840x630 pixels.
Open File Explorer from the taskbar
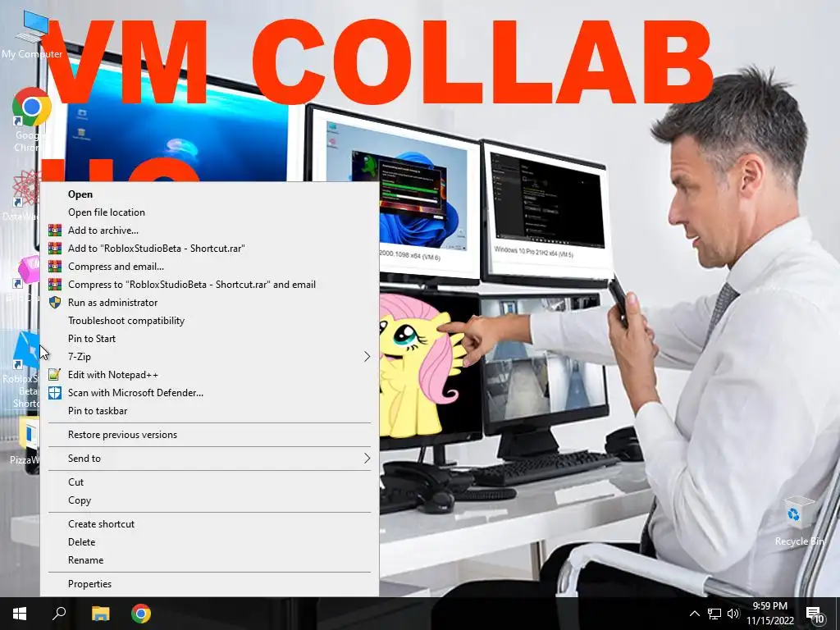pos(100,614)
